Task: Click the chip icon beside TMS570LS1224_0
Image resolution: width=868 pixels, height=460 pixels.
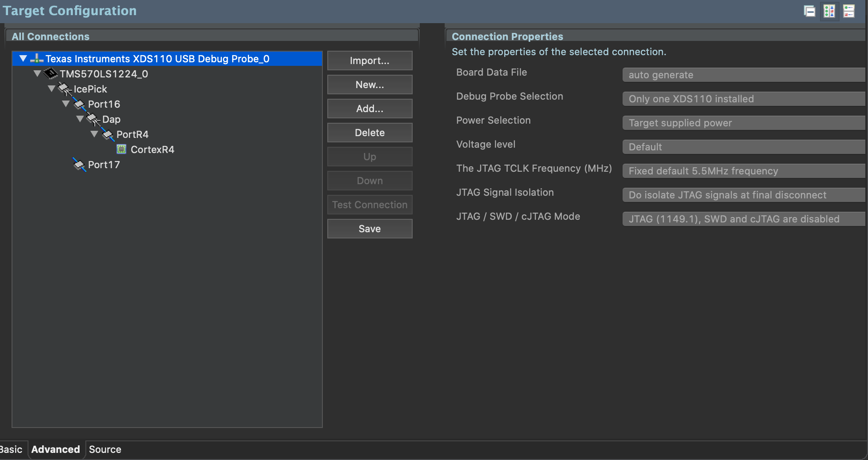Action: 51,73
